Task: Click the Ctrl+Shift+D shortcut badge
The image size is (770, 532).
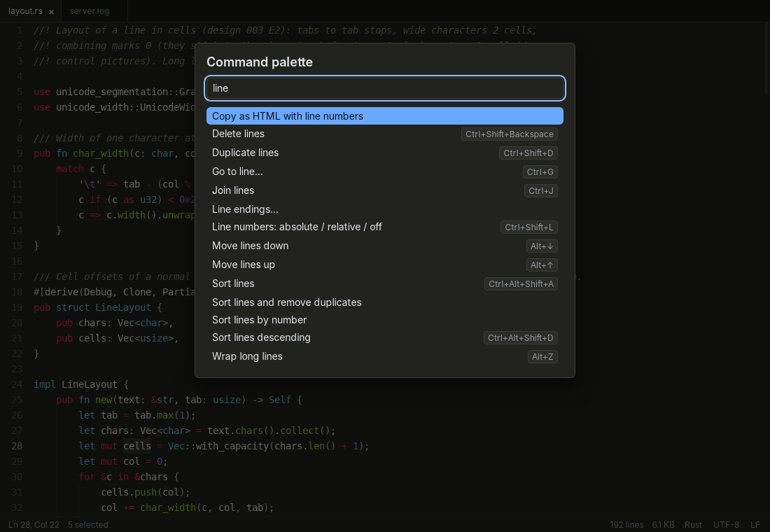Action: coord(528,153)
